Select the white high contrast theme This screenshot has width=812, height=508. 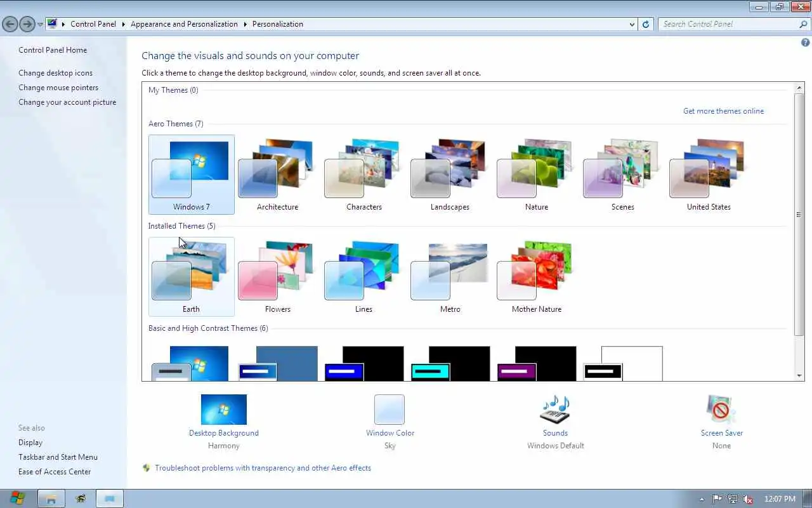[623, 363]
